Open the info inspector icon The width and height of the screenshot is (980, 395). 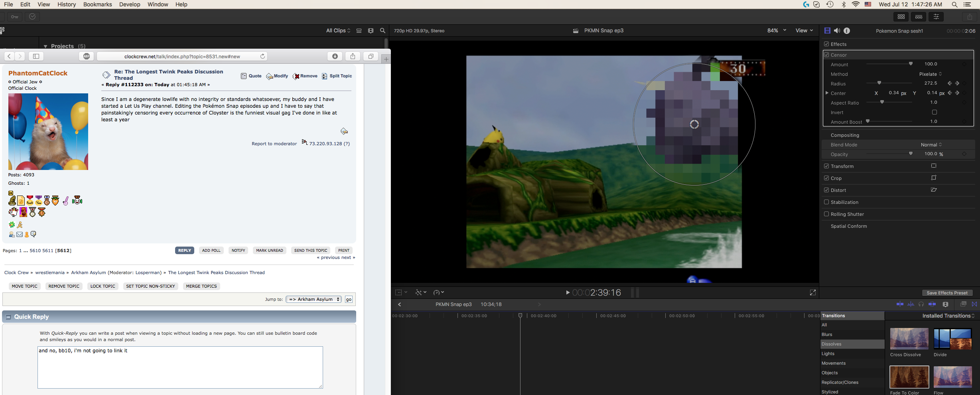click(x=847, y=31)
